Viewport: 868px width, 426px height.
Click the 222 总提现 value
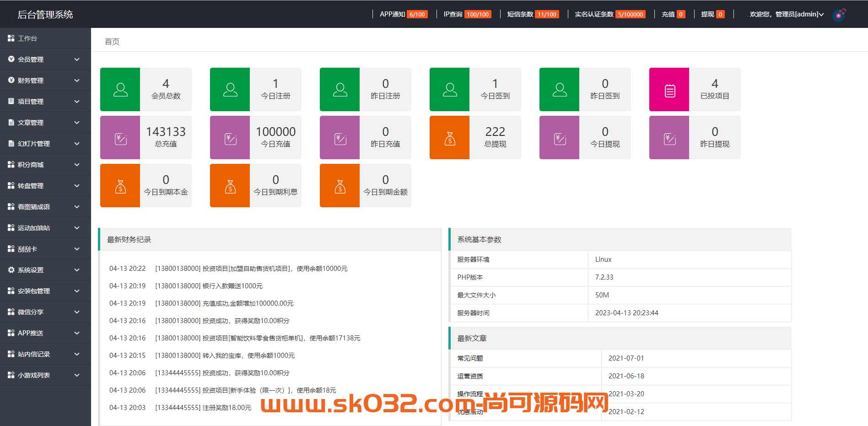pos(495,132)
